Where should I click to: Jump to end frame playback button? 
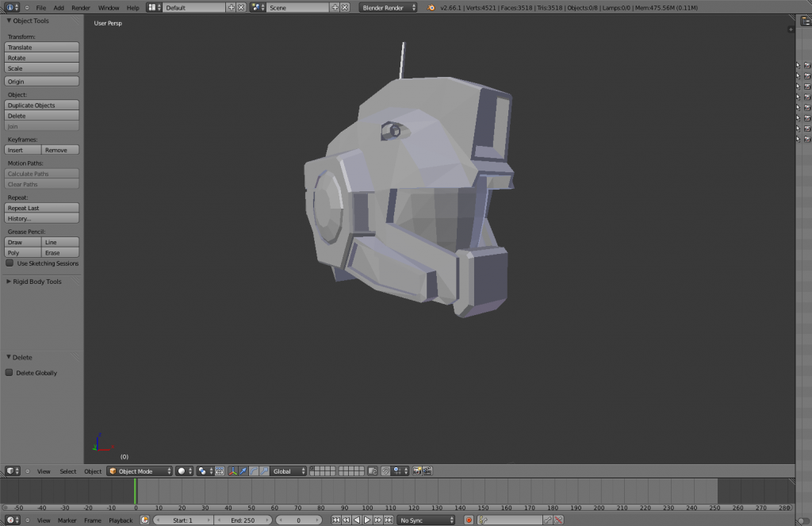pos(389,520)
